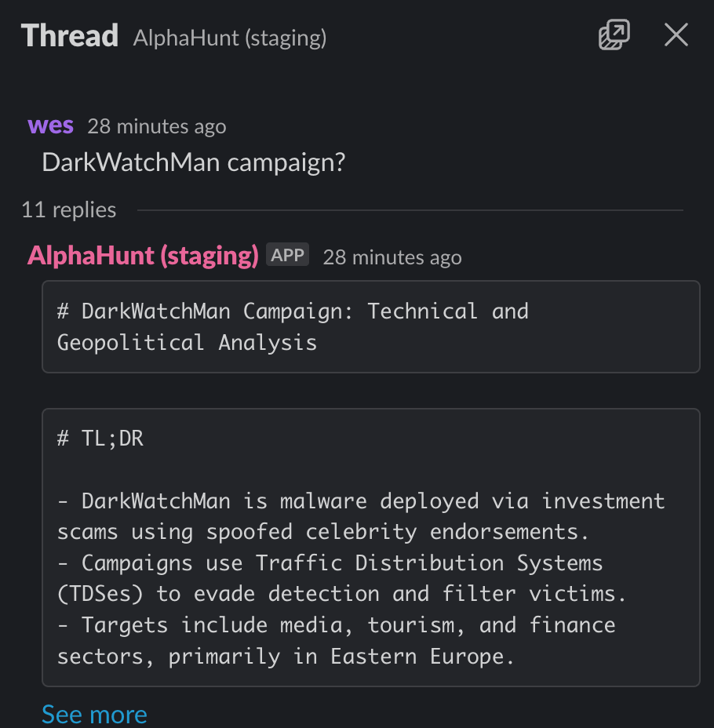Open timestamp of AlphaHunt's reply
This screenshot has height=728, width=714.
392,257
